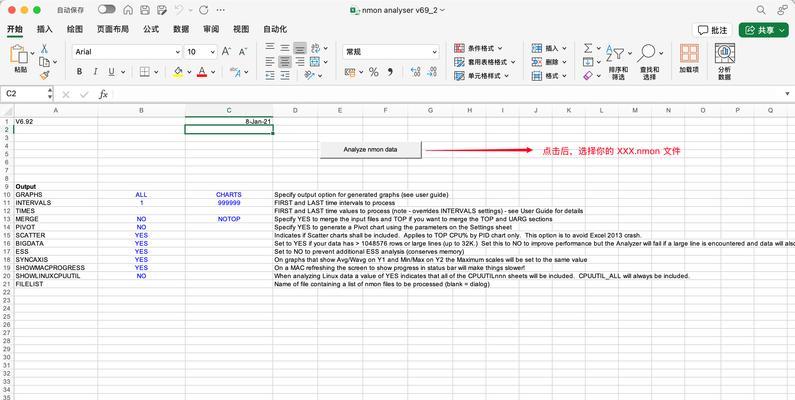Apply the percent style

click(x=374, y=72)
